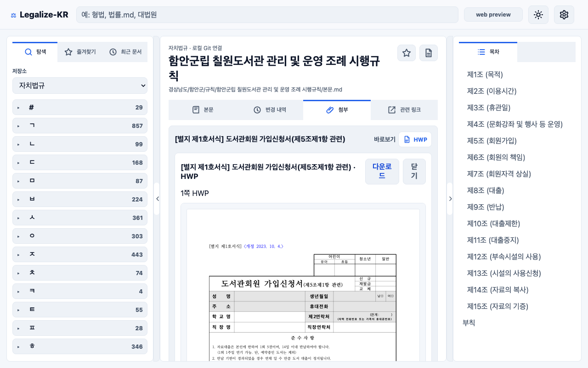Image resolution: width=588 pixels, height=368 pixels.
Task: Jump to 부칙 in the table of contents
Action: point(469,323)
